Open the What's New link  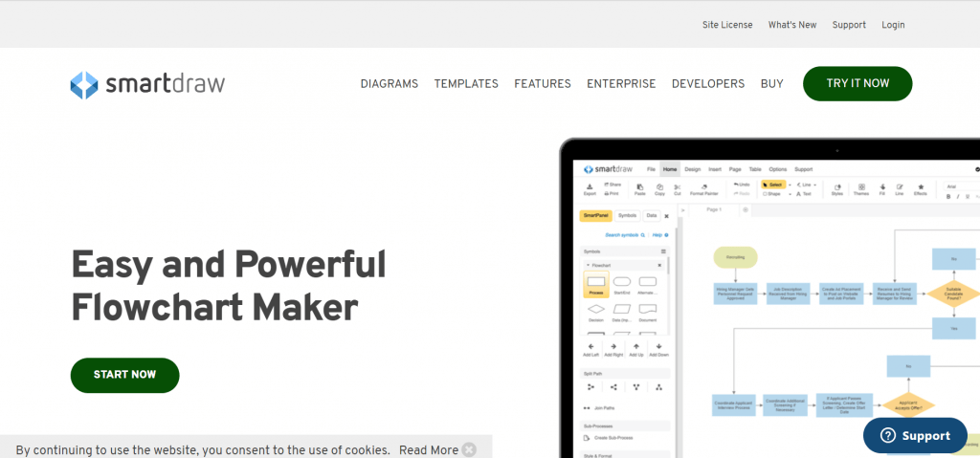pyautogui.click(x=792, y=25)
